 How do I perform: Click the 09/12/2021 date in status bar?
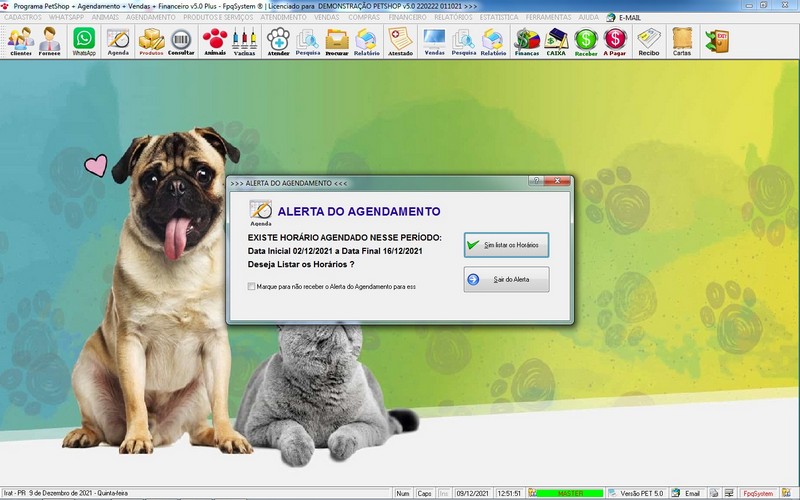[473, 493]
